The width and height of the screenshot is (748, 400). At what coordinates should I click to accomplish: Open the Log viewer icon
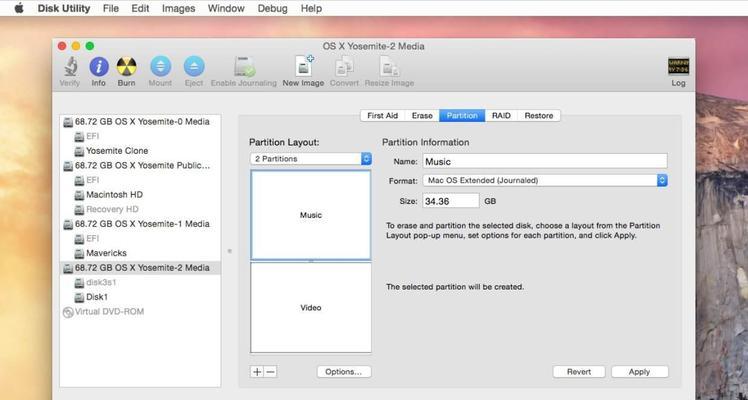tap(678, 67)
